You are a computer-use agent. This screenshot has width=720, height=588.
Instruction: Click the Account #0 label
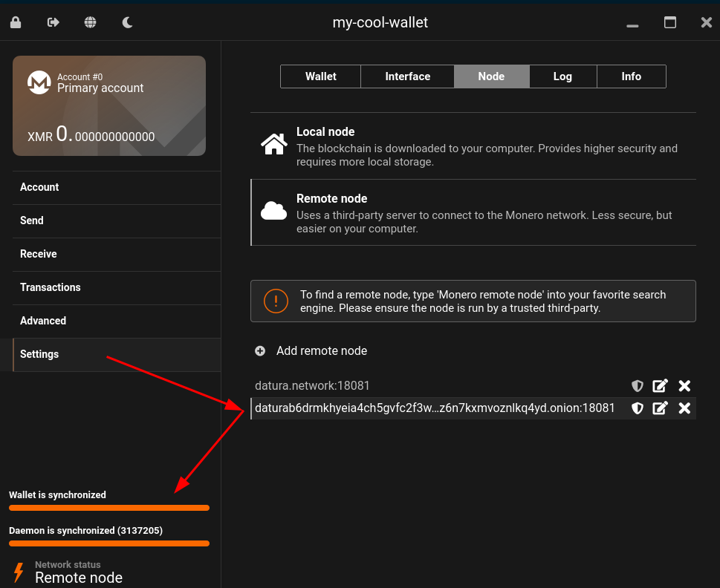tap(80, 76)
